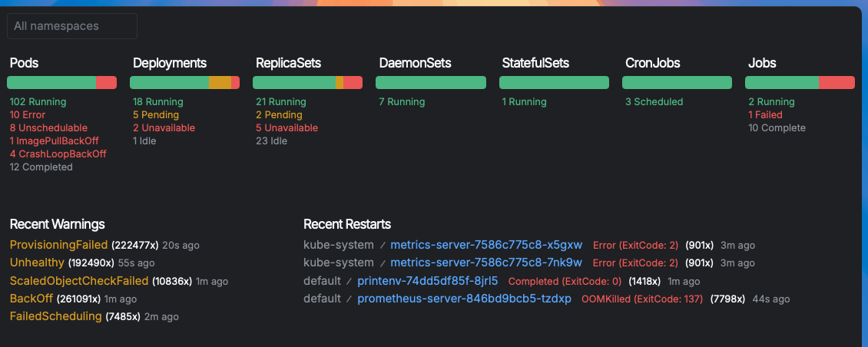The height and width of the screenshot is (347, 868).
Task: Open the StatefulSets heading
Action: coord(535,63)
